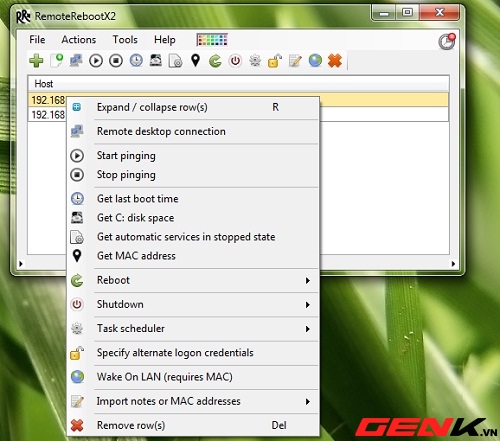Click the remote desktop toolbar icon
The height and width of the screenshot is (441, 500).
(76, 61)
